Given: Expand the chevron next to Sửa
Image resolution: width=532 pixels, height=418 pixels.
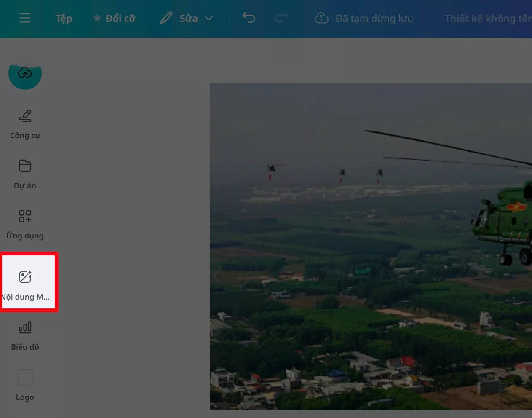Looking at the screenshot, I should pos(209,19).
